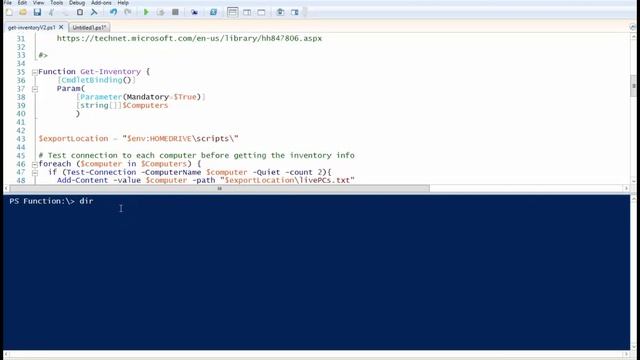This screenshot has height=360, width=640.
Task: Show the script pane maximized layout icon
Action: (x=261, y=12)
